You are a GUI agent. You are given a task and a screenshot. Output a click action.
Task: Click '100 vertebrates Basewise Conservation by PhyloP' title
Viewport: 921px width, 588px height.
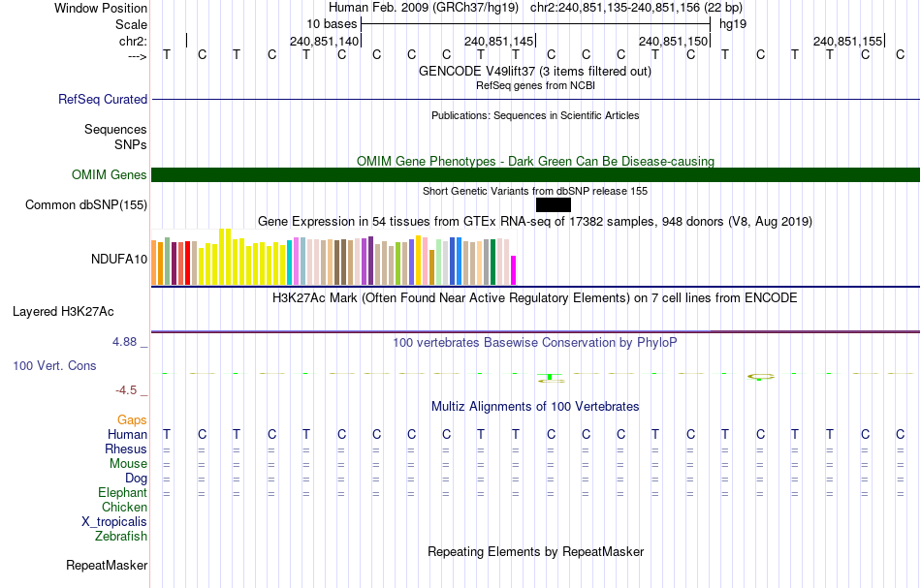[535, 343]
